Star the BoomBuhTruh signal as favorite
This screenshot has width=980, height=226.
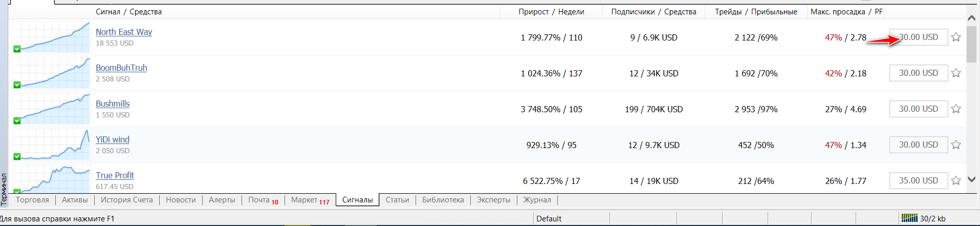pyautogui.click(x=956, y=73)
